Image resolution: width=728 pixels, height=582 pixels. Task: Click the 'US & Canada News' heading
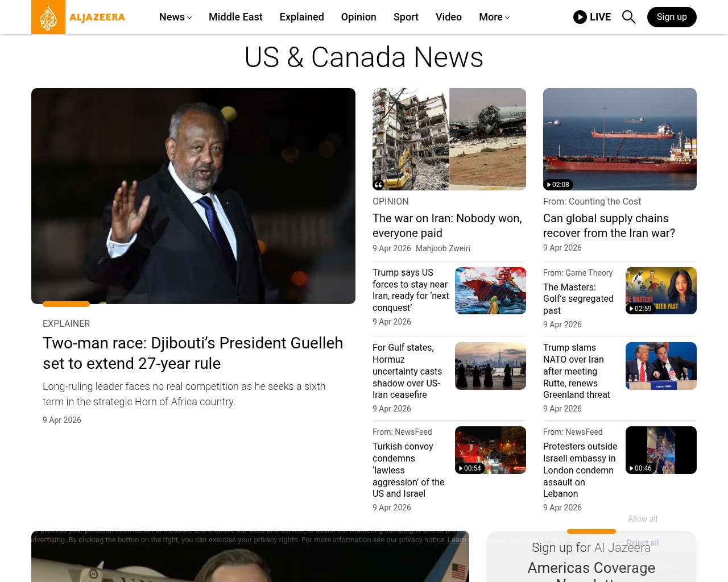point(364,57)
